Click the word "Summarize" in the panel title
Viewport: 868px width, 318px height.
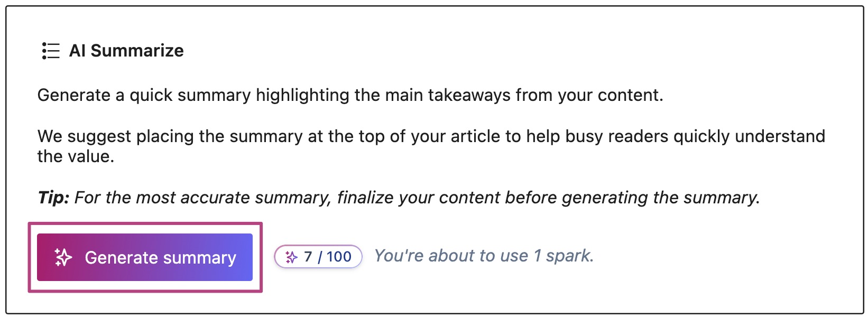click(137, 51)
